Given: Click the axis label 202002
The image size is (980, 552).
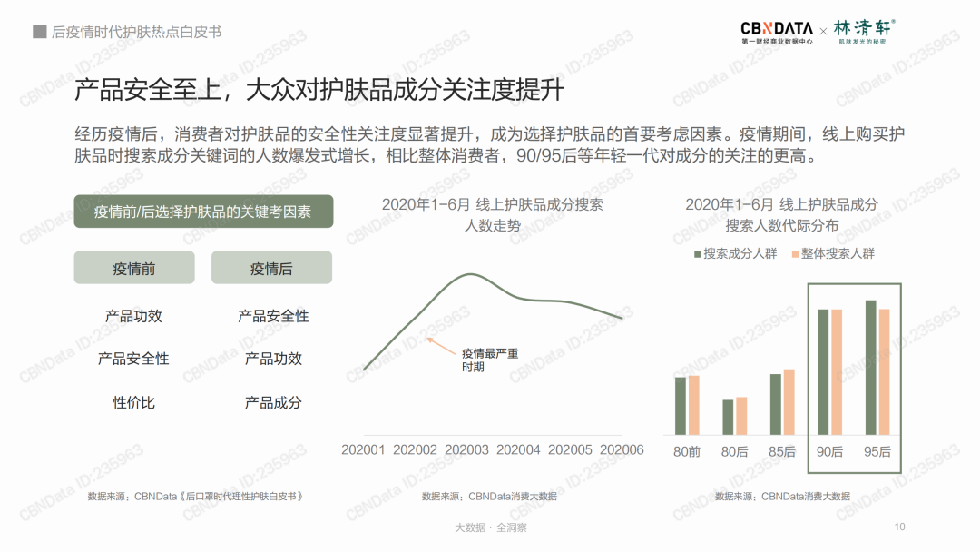Looking at the screenshot, I should [x=415, y=450].
